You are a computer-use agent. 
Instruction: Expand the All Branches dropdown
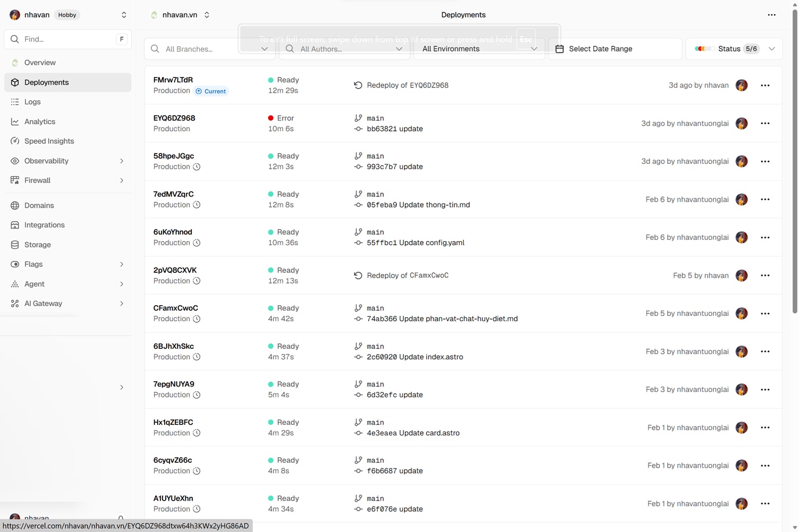pos(264,48)
